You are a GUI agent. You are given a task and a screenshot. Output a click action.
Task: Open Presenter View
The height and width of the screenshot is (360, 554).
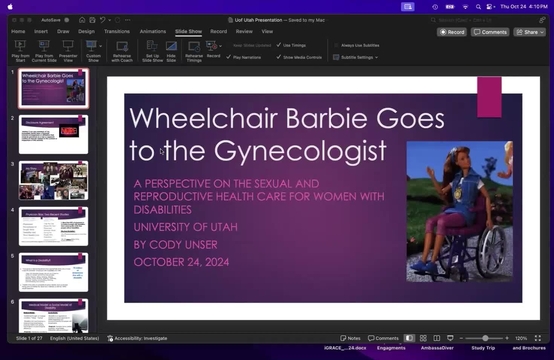click(x=68, y=51)
